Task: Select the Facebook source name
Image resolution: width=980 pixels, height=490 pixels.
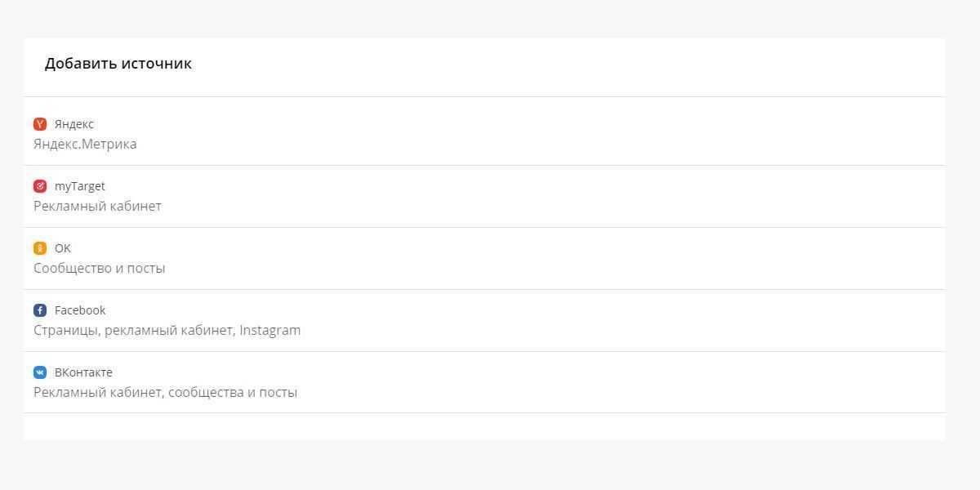Action: [80, 310]
